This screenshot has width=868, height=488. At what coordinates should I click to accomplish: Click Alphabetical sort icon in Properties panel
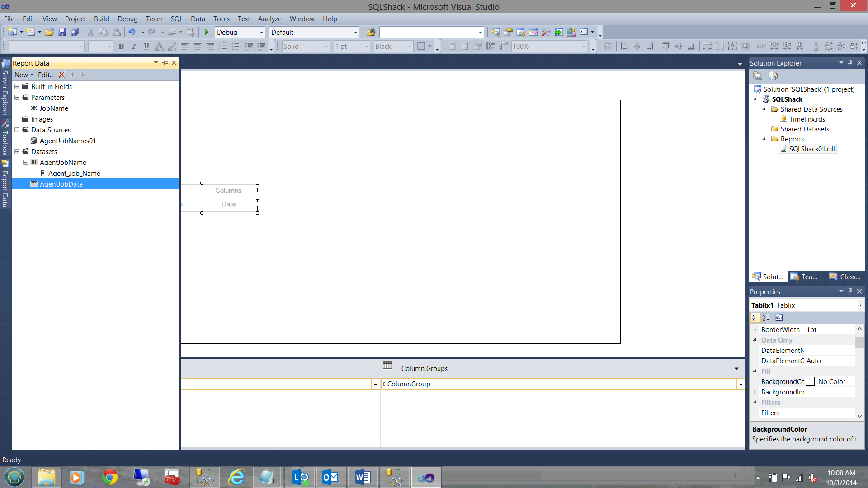click(766, 318)
